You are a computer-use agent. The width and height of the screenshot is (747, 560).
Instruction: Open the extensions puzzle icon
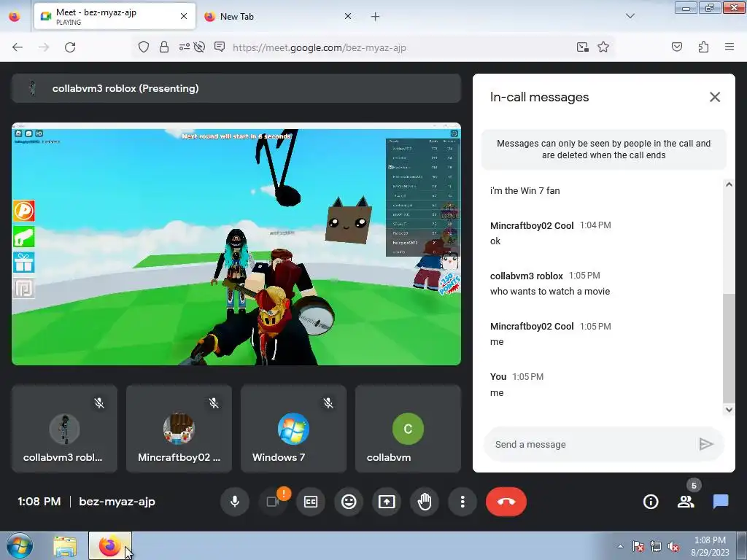click(704, 47)
